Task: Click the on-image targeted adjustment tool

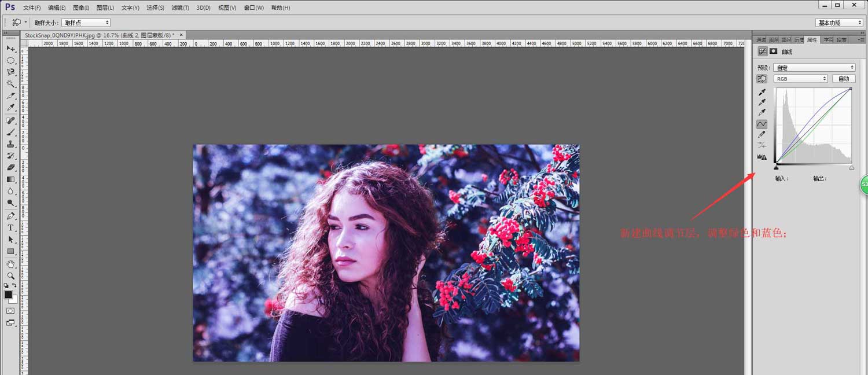Action: click(x=762, y=79)
